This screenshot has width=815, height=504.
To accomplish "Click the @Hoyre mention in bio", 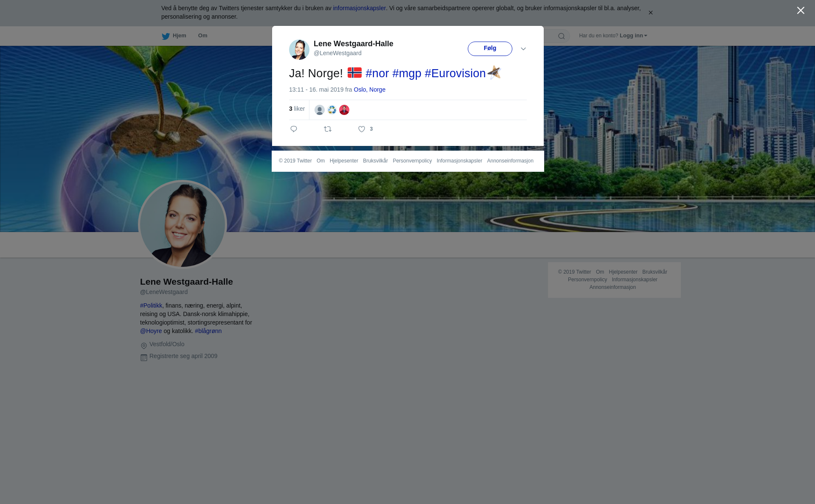I will click(151, 331).
